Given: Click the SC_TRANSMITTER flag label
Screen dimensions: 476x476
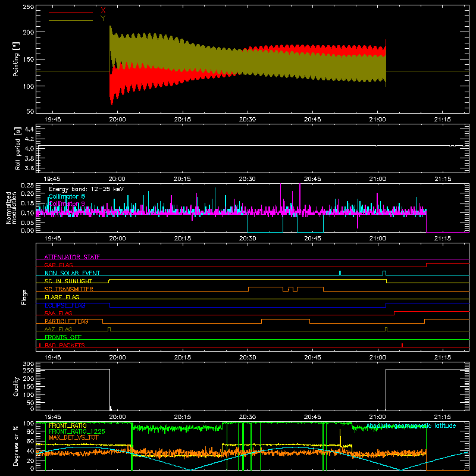Looking at the screenshot, I should coord(69,289).
